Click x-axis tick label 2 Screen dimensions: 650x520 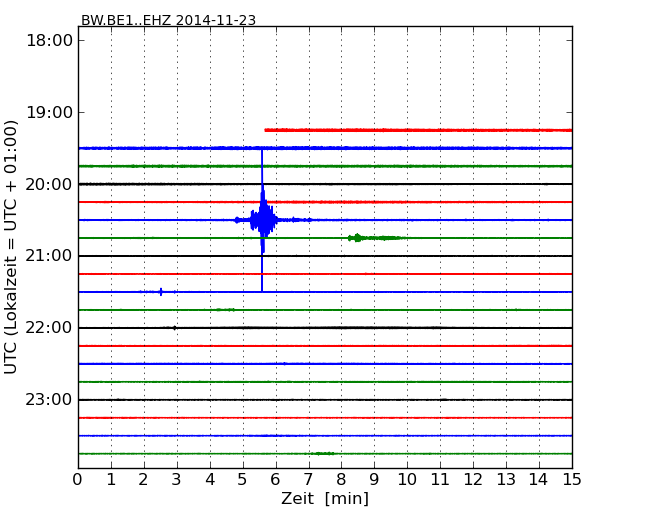[144, 480]
